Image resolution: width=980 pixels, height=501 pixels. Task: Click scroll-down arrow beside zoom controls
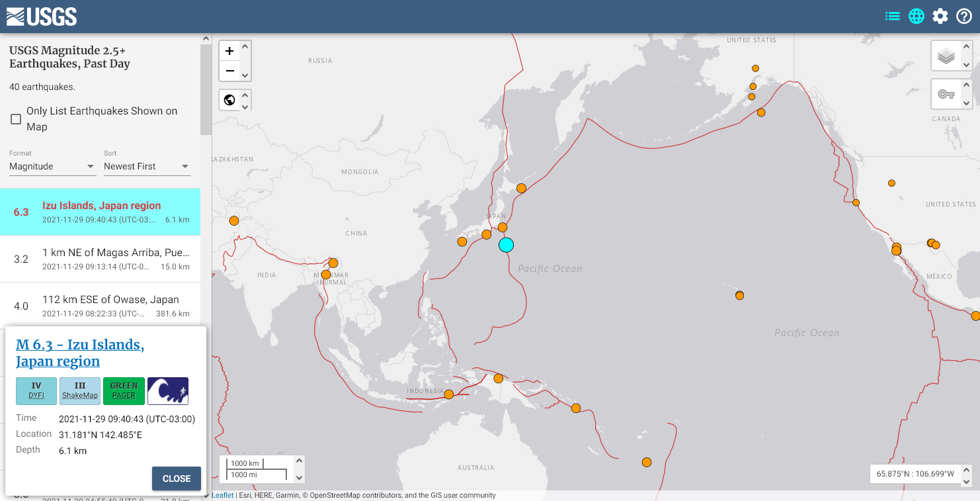click(245, 75)
